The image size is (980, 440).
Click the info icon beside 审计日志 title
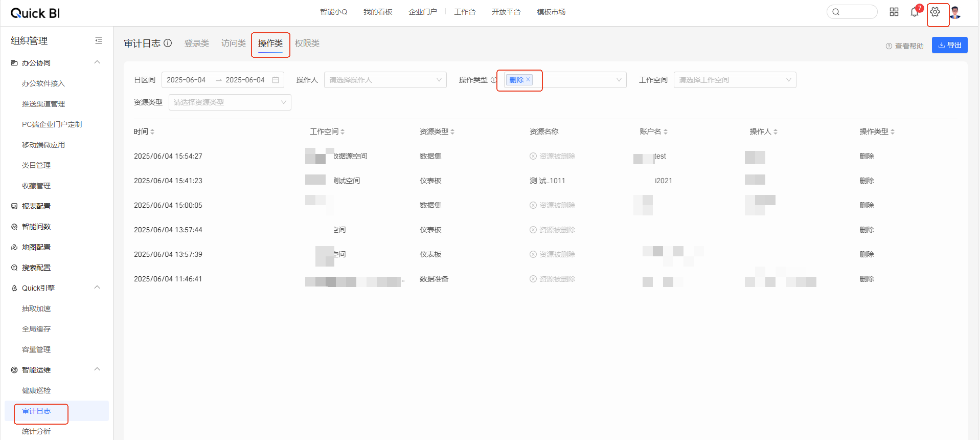168,43
